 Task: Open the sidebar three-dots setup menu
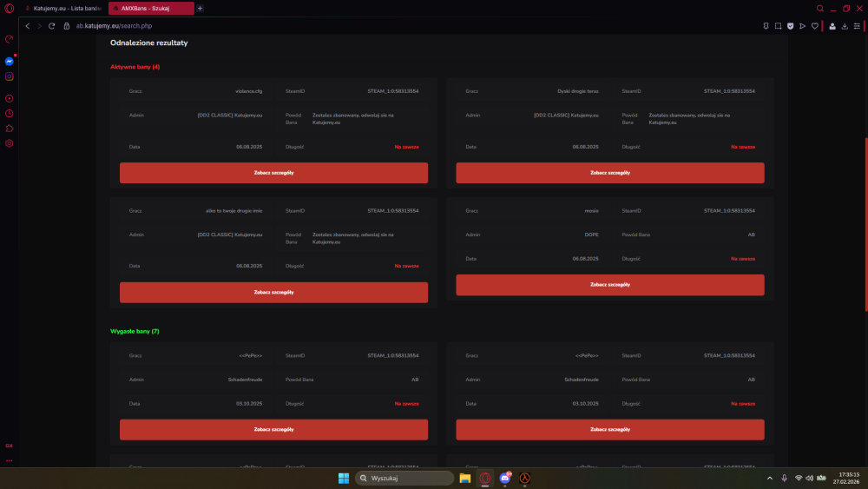10,460
